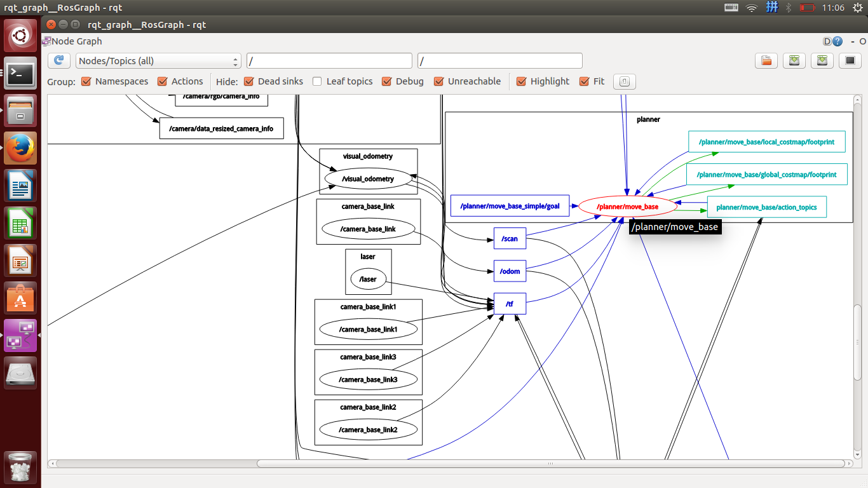Click the save as image button
Image resolution: width=868 pixels, height=488 pixels.
pos(822,61)
